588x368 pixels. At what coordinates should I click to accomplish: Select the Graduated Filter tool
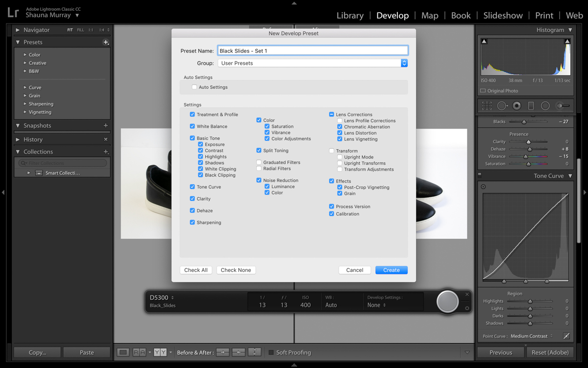click(531, 105)
